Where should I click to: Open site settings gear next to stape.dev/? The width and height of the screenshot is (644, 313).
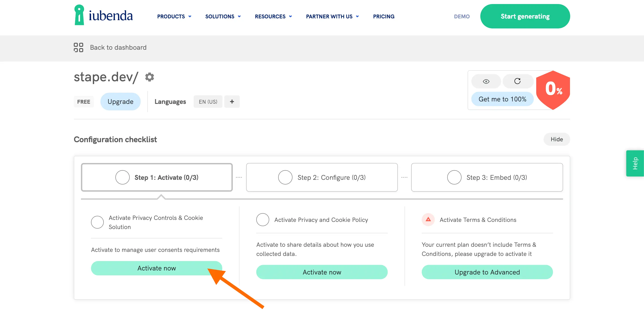[150, 77]
